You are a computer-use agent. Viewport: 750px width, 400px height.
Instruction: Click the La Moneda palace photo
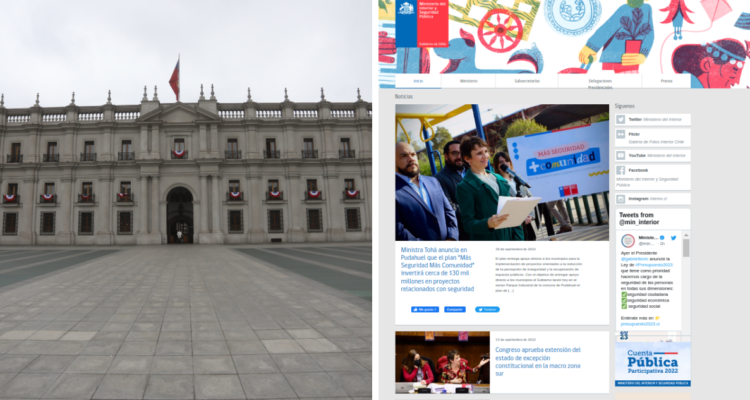pos(186,200)
